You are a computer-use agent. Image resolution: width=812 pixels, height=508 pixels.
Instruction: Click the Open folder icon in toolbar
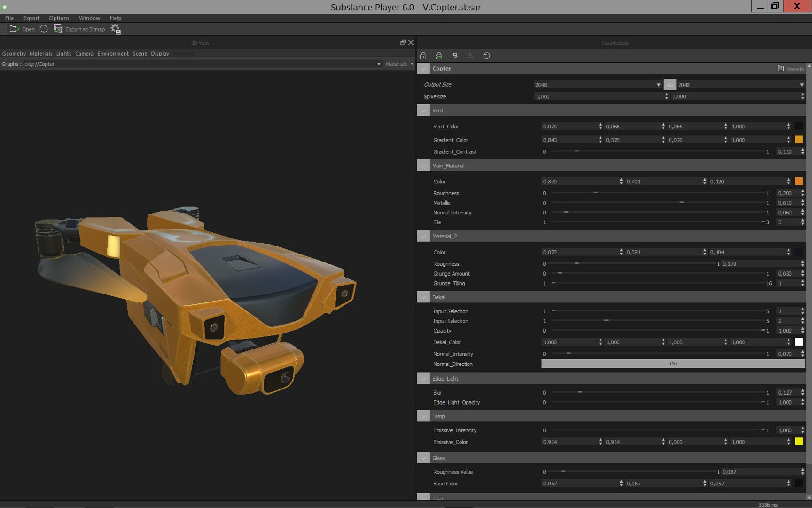(15, 29)
